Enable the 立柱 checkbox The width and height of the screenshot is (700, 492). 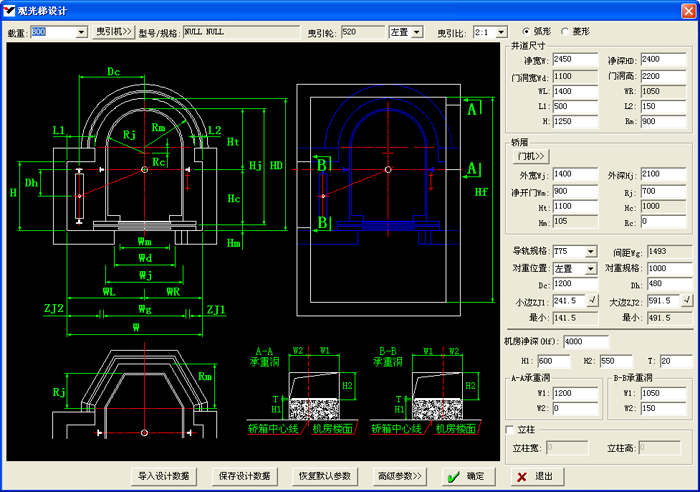[510, 430]
